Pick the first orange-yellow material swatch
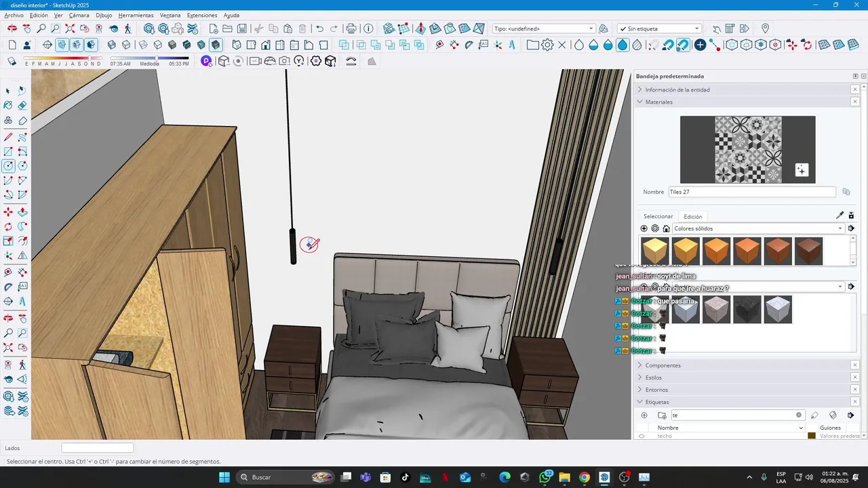868x488 pixels. [655, 251]
